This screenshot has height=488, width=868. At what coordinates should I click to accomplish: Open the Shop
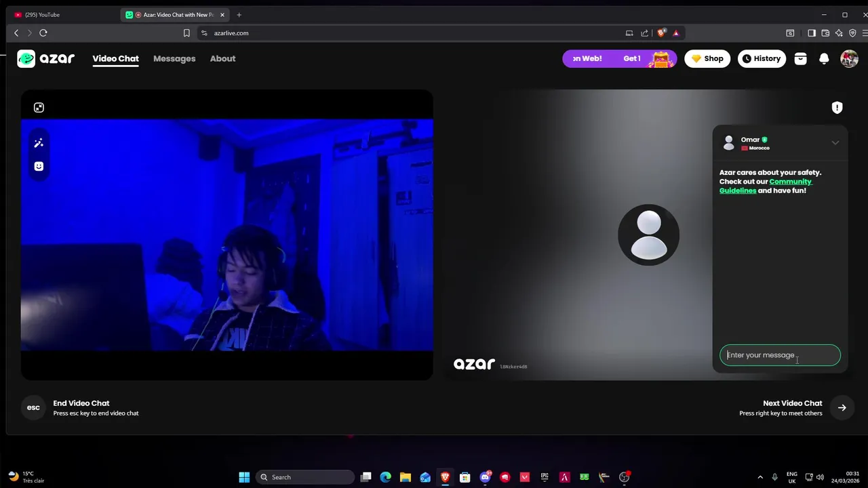(x=707, y=58)
